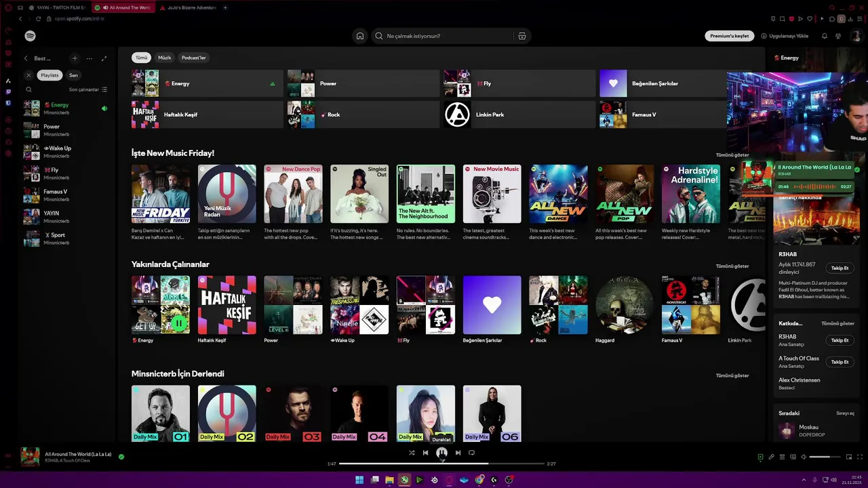The height and width of the screenshot is (488, 868).
Task: Seek within the song progress bar
Action: tap(441, 464)
